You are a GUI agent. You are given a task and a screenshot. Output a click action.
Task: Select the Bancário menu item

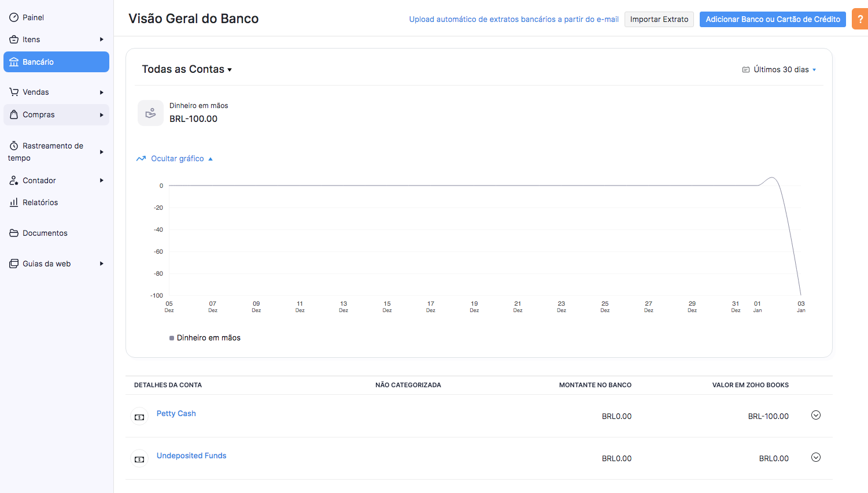56,62
